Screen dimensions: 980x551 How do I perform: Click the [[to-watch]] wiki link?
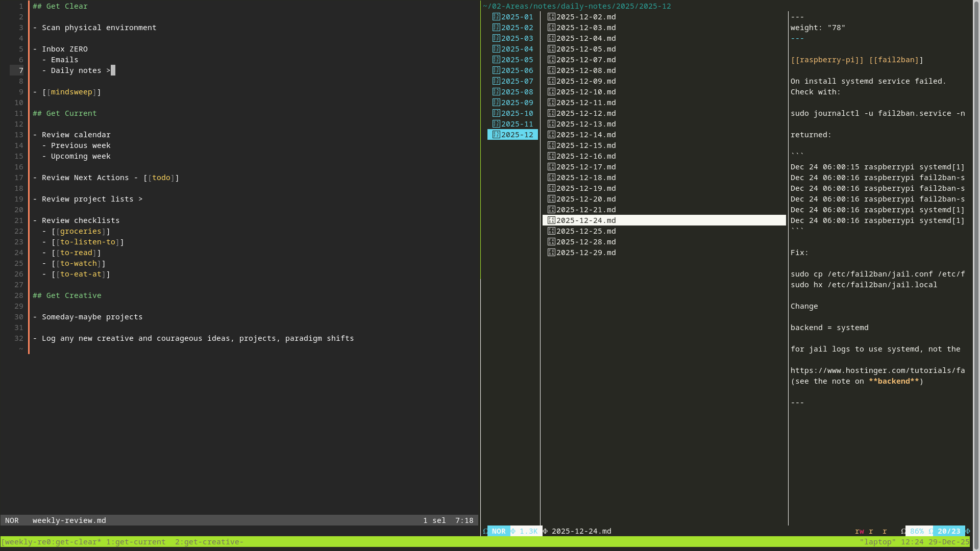[x=78, y=263]
